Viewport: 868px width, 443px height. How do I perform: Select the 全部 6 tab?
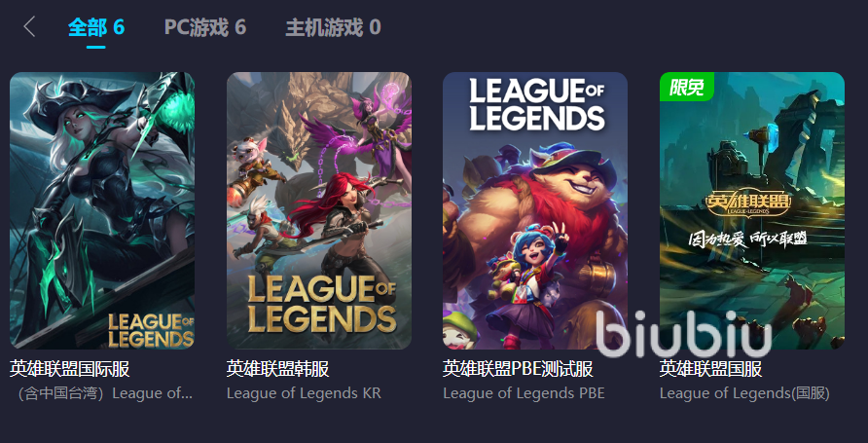96,27
